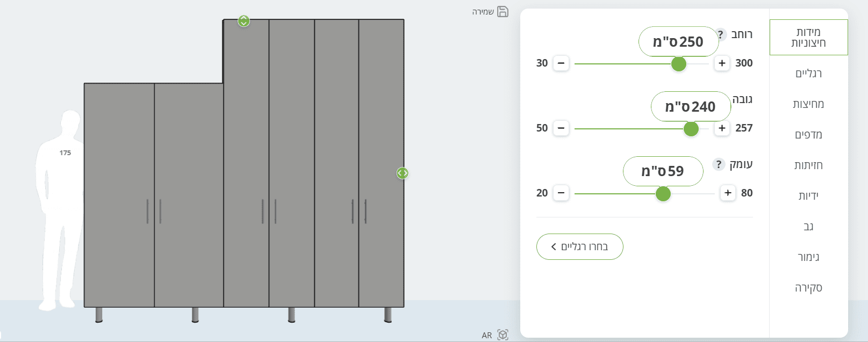The image size is (868, 342).
Task: Click the width slider knob
Action: pos(679,64)
